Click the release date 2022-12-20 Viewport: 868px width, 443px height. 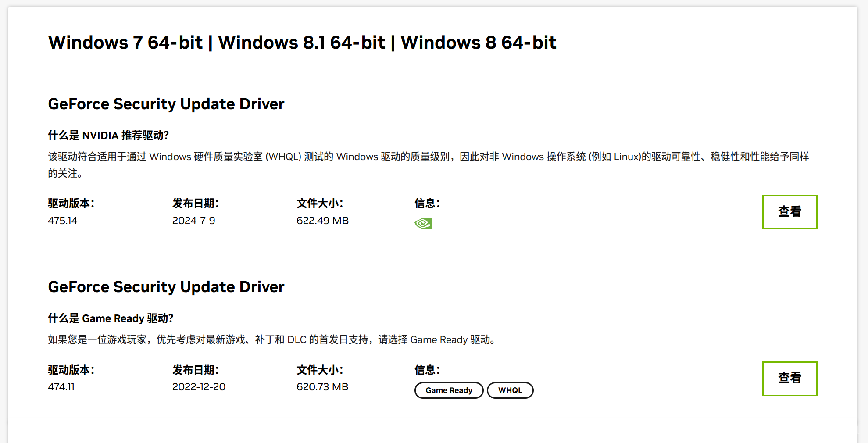(x=199, y=387)
